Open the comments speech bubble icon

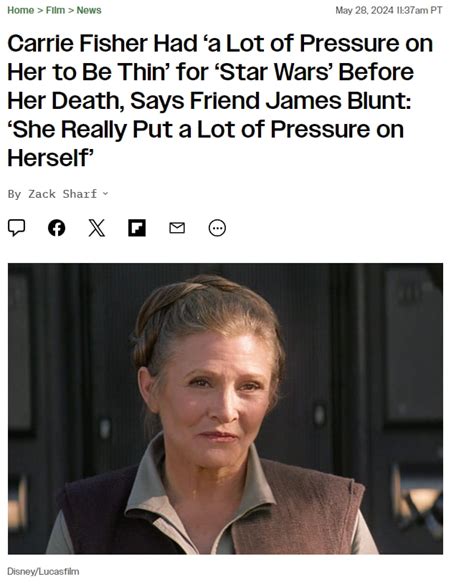[16, 228]
